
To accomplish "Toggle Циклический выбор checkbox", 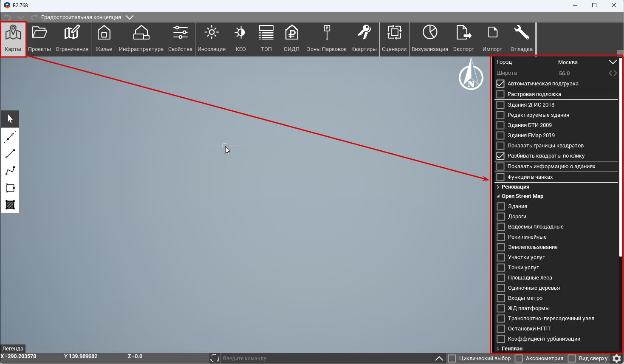I will pyautogui.click(x=452, y=358).
